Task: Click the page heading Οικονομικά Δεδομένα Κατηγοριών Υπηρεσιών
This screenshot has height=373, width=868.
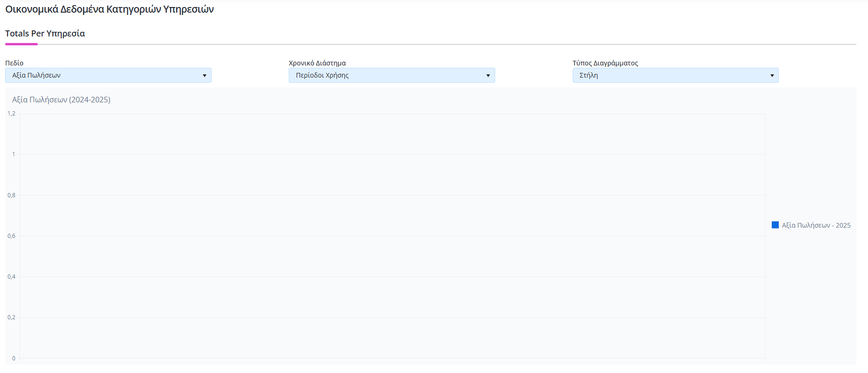Action: coord(109,9)
